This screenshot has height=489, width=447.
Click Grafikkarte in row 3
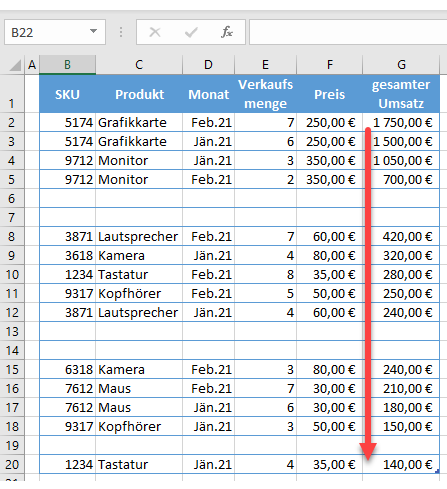[x=139, y=141]
